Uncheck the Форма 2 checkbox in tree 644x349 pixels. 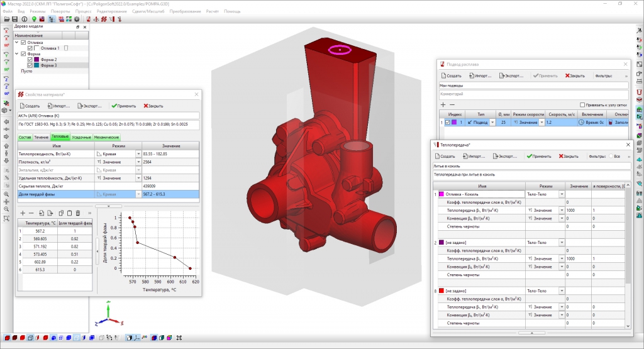pyautogui.click(x=30, y=59)
